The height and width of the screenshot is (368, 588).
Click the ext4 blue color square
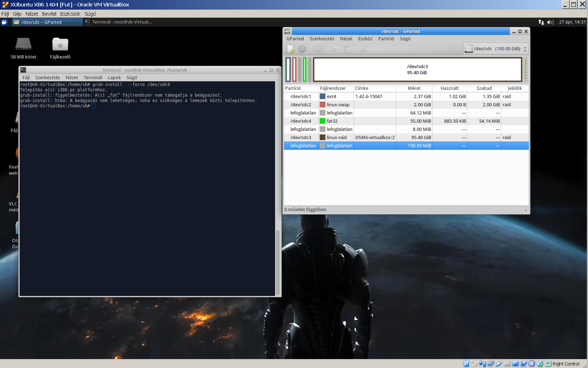[323, 96]
